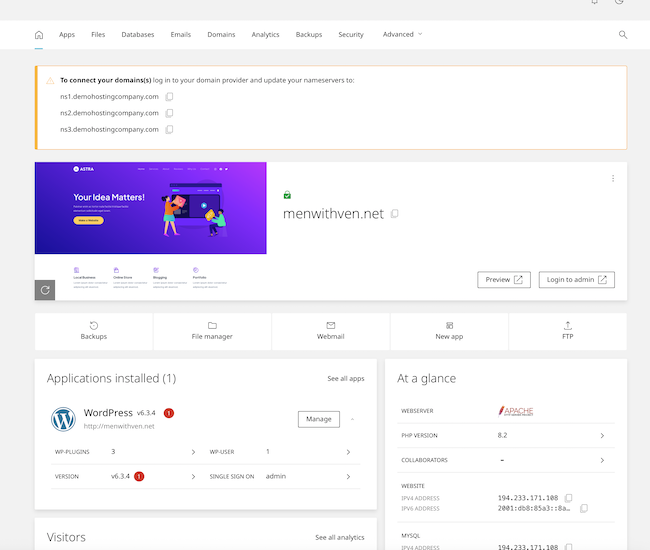Expand the WP-Plugins row chevron
Screen dimensions: 650x550
[x=193, y=452]
